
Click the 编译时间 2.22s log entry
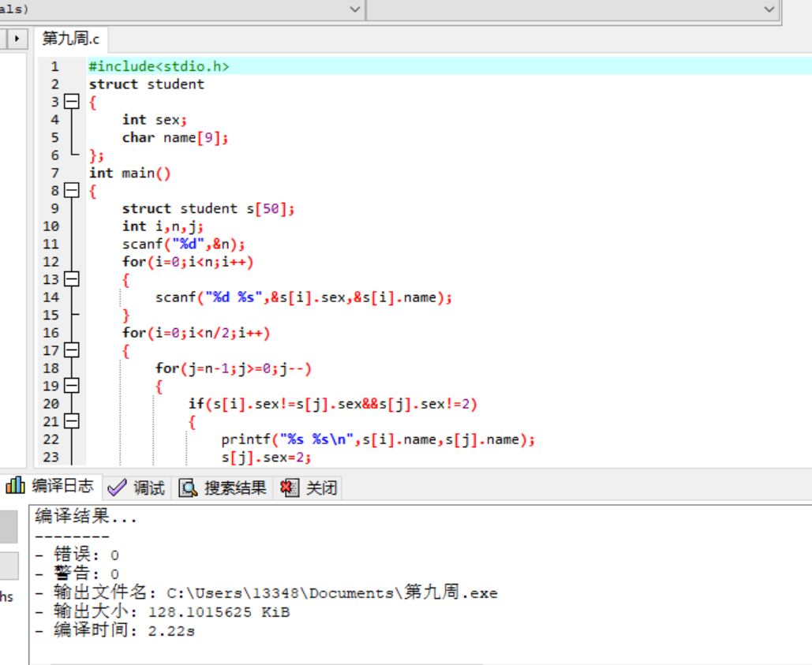pyautogui.click(x=115, y=630)
